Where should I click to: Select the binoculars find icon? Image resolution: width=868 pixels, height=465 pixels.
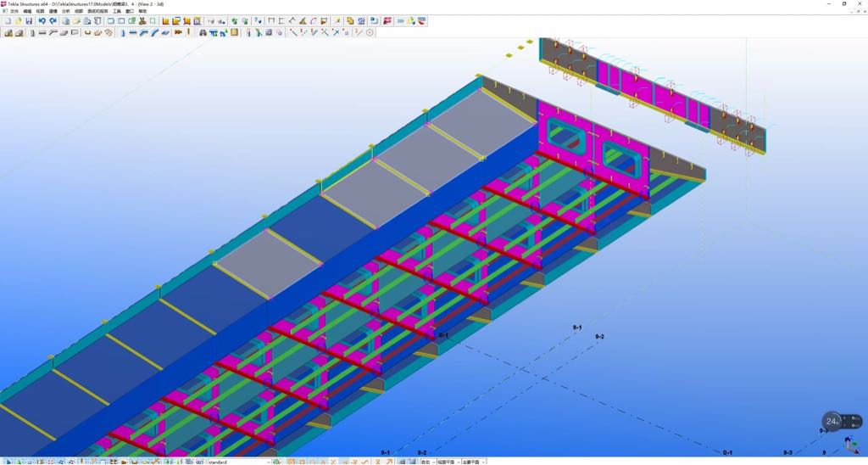(x=203, y=33)
